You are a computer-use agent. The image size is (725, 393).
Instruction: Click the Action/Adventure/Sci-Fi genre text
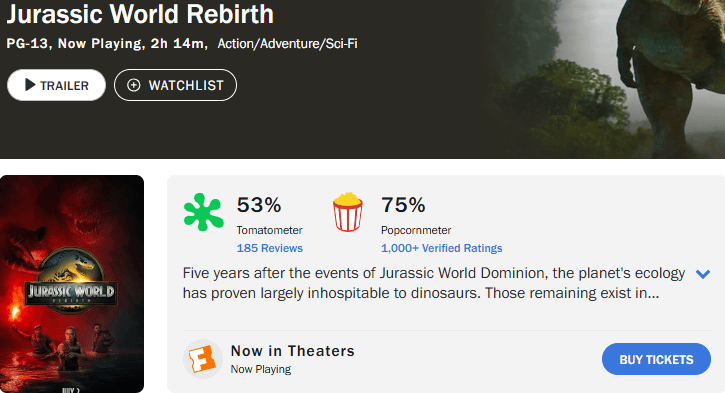pyautogui.click(x=287, y=43)
